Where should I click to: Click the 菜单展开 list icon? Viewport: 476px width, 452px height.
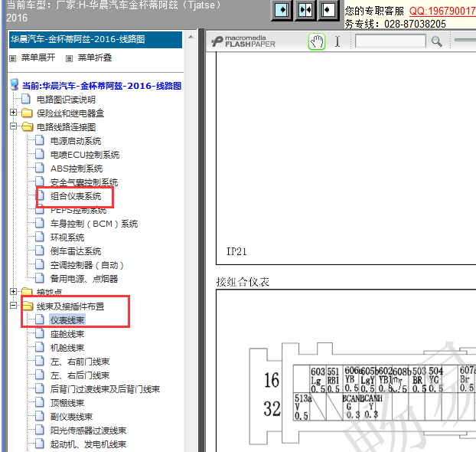point(12,58)
